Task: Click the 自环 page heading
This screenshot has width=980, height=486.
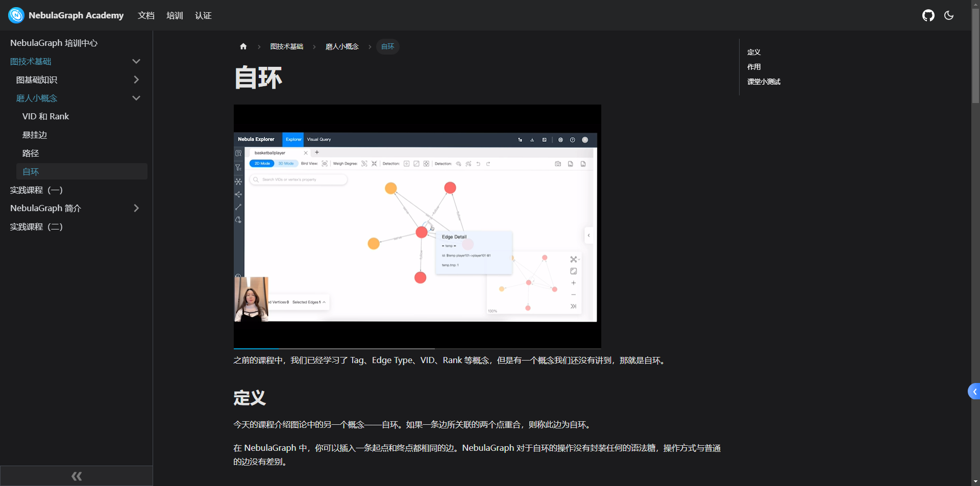Action: click(x=258, y=78)
